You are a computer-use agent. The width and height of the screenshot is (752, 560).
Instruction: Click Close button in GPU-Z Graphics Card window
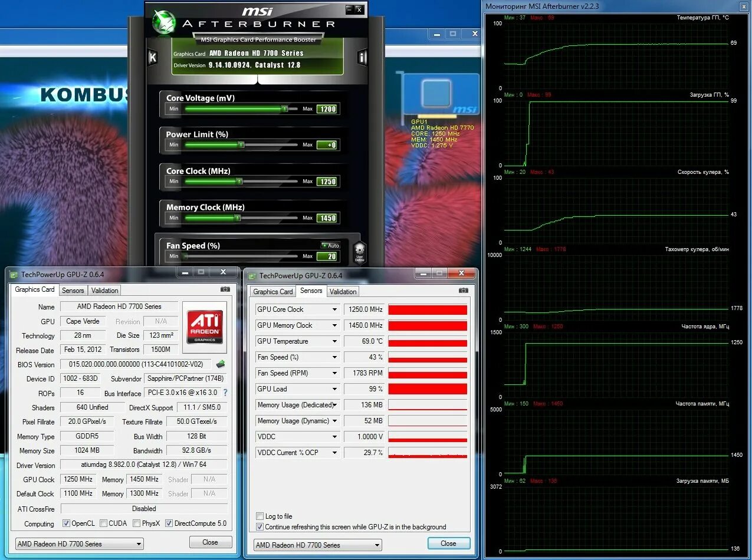[x=211, y=542]
